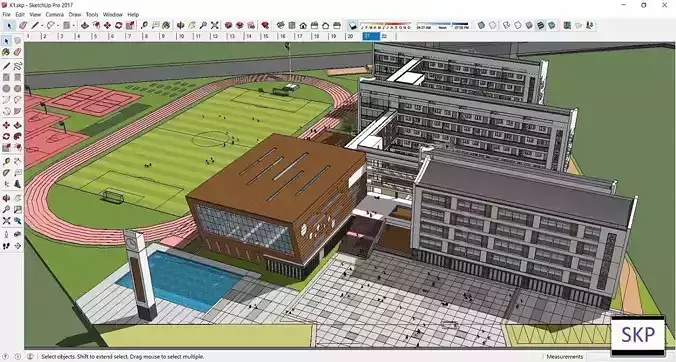Activate Zoom Window tool in left tool set
The width and height of the screenshot is (676, 362).
point(17,209)
